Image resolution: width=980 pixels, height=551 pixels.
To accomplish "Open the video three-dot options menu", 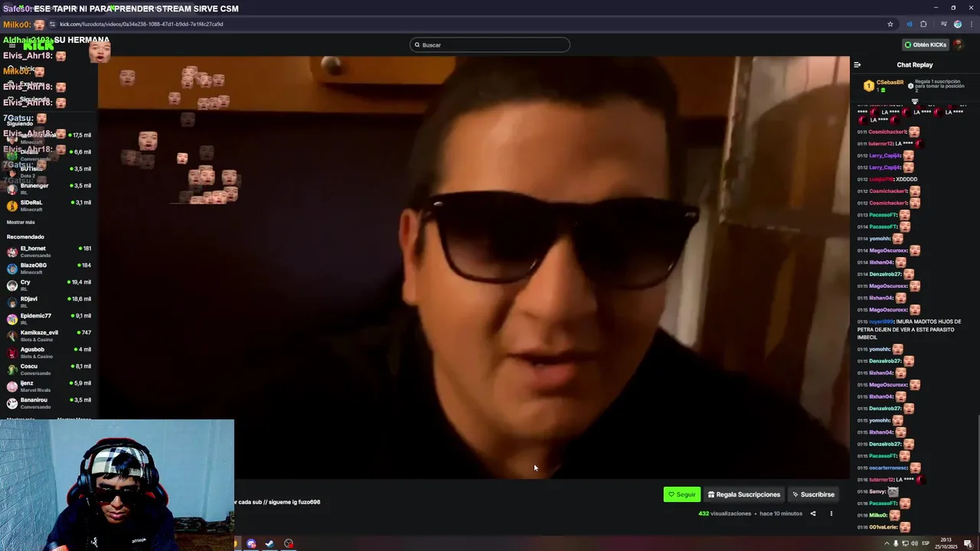I will click(831, 514).
